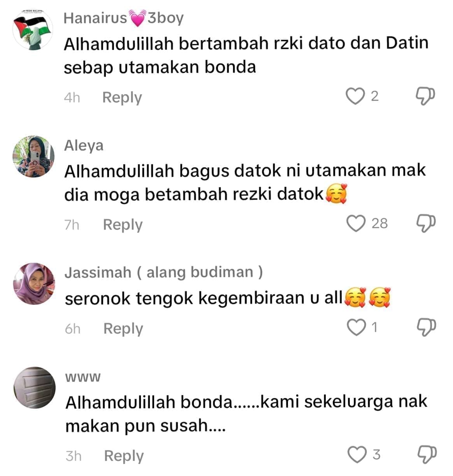
Task: Open the www user's avatar
Action: coord(34,388)
